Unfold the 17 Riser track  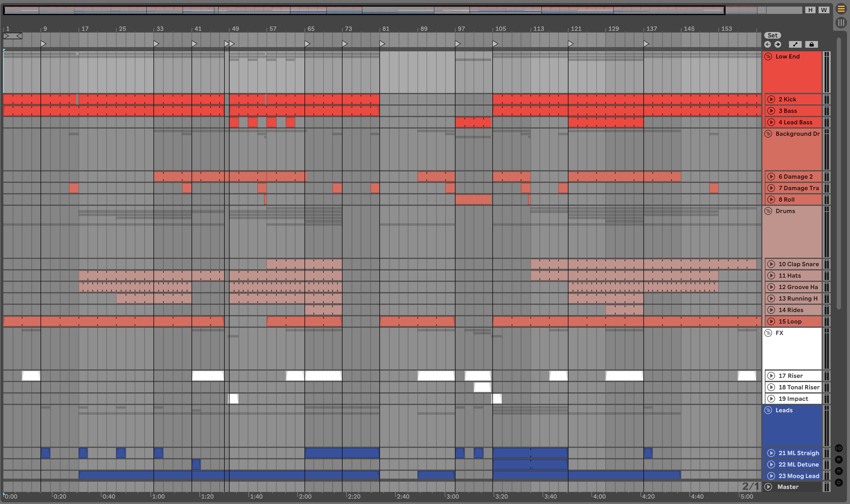tap(771, 376)
